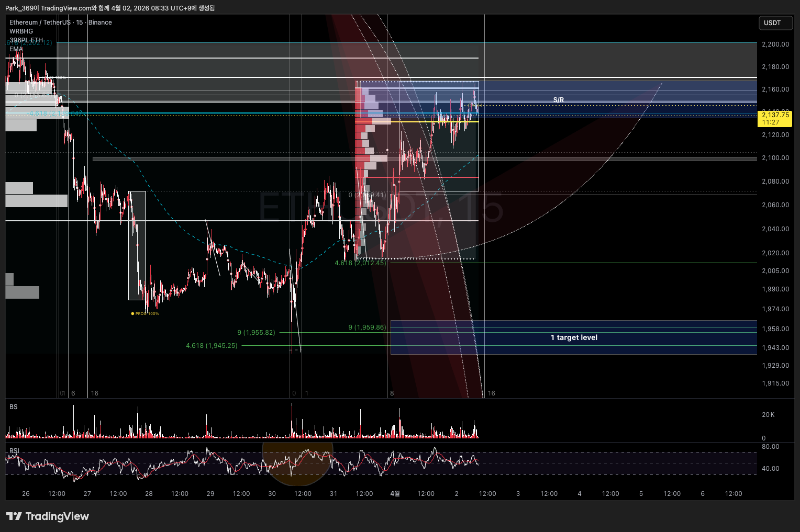Click the current price tag 2,137.75
The height and width of the screenshot is (532, 800).
[x=775, y=119]
